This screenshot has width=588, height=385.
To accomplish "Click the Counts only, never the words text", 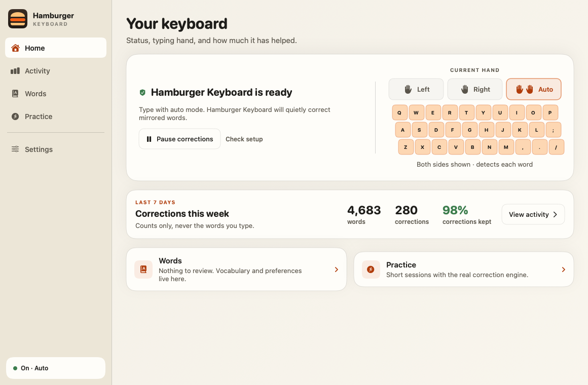I will tap(195, 225).
